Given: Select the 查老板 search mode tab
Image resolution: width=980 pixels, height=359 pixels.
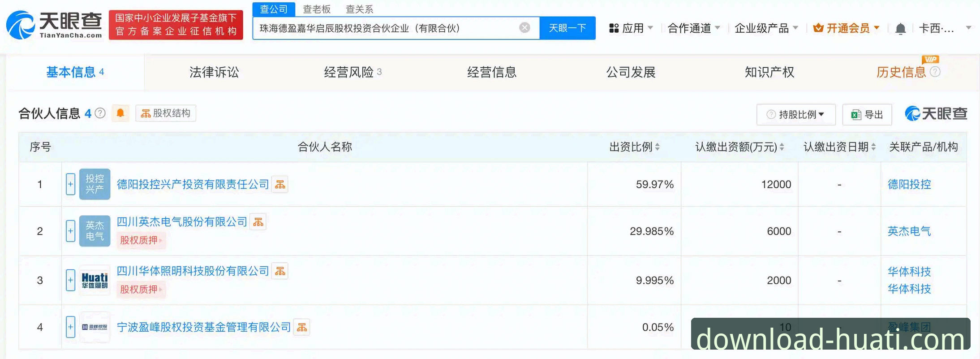Looking at the screenshot, I should click(317, 9).
